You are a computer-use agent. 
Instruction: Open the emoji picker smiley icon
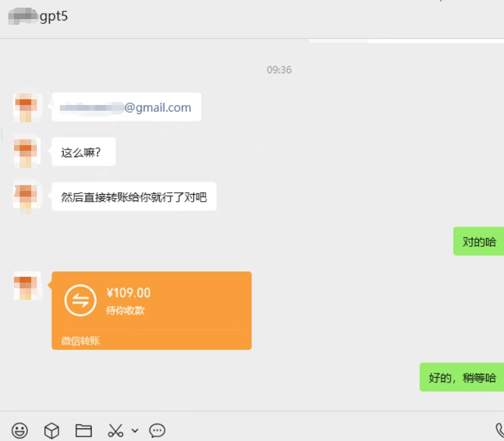(20, 430)
